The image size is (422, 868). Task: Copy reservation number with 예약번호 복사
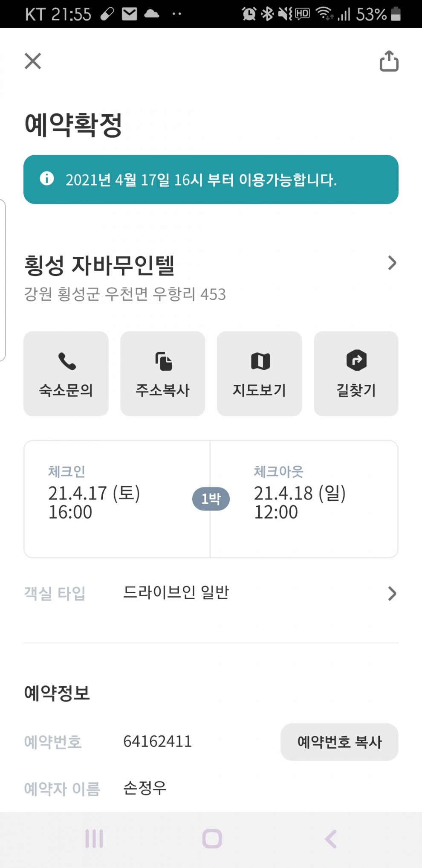[x=339, y=742]
